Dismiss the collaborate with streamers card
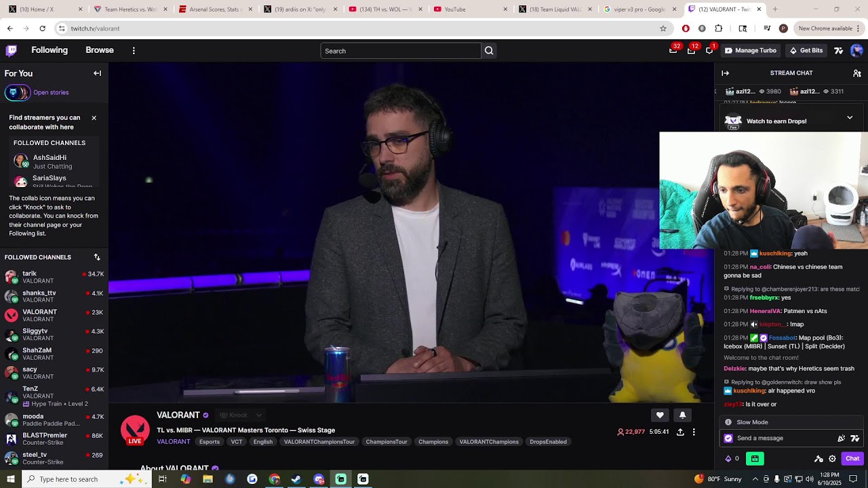 point(94,118)
